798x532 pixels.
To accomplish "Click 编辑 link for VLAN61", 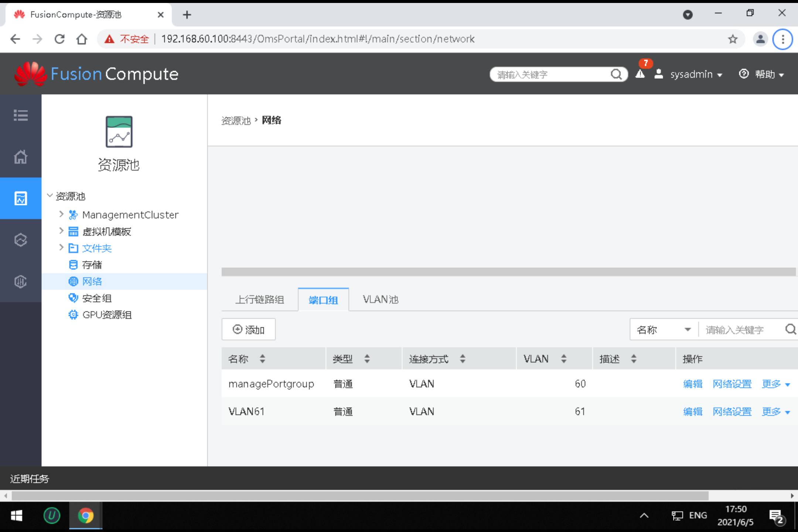I will pyautogui.click(x=692, y=411).
